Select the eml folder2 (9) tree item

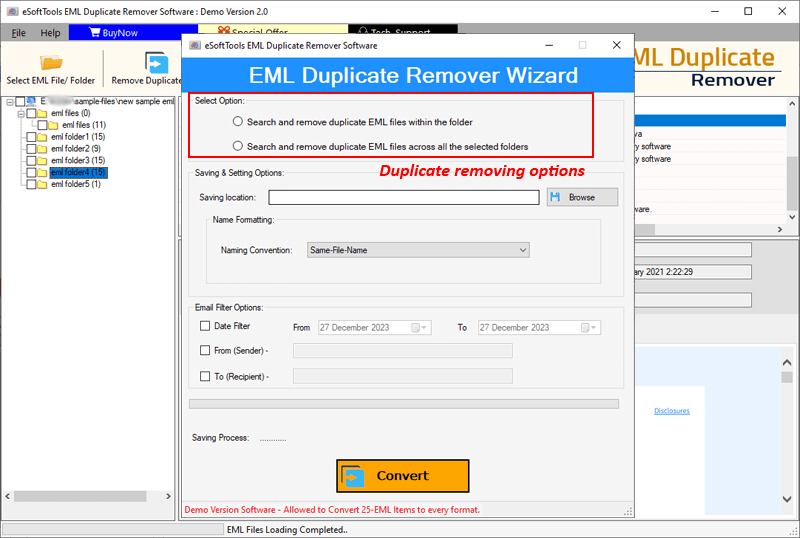76,149
